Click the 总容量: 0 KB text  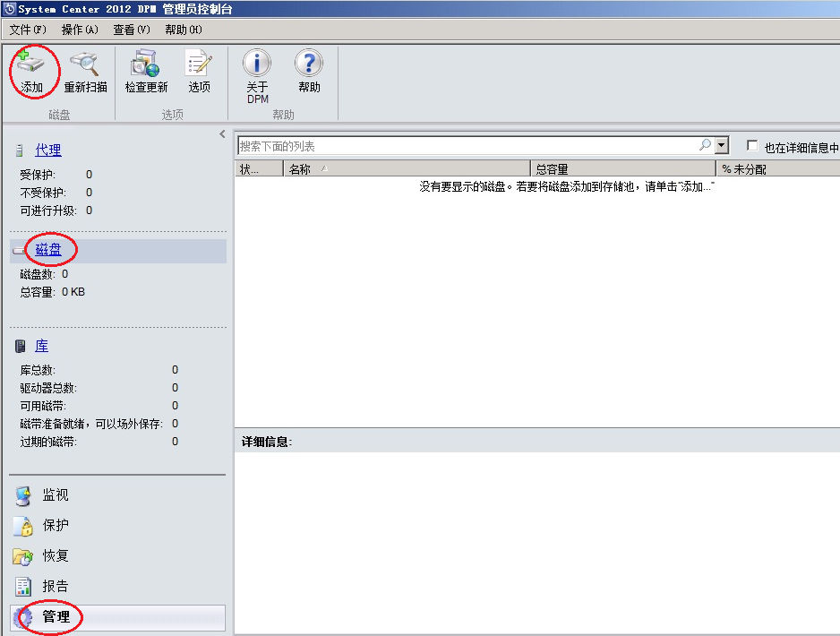pyautogui.click(x=53, y=292)
